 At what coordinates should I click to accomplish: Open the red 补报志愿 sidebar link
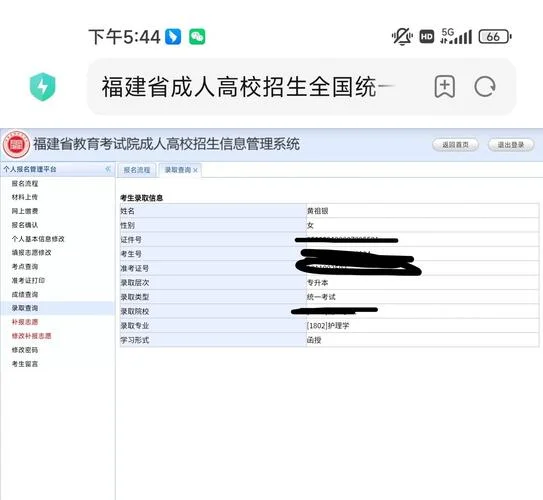click(x=25, y=322)
